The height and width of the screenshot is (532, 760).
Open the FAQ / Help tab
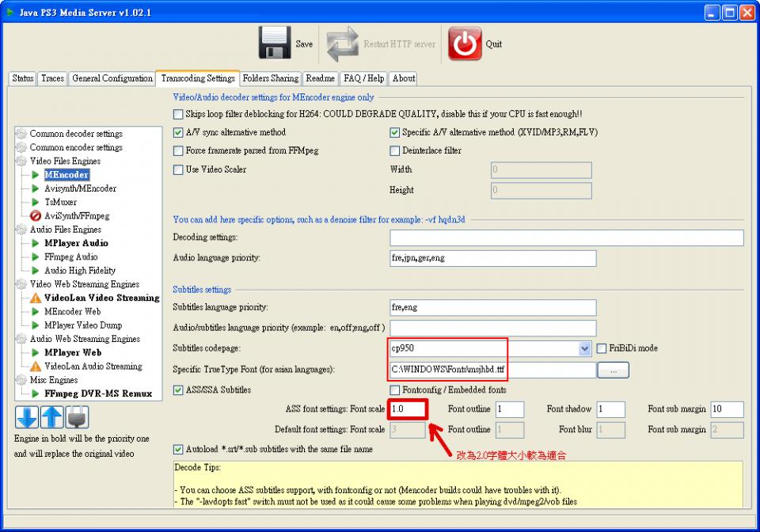coord(363,78)
